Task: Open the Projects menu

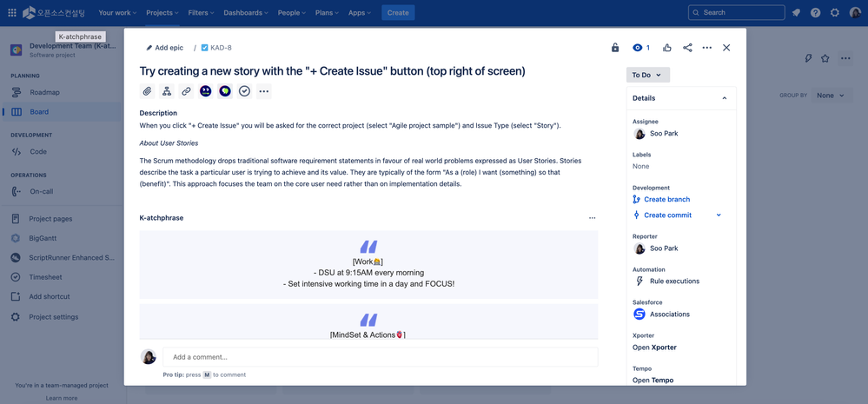Action: [x=162, y=13]
